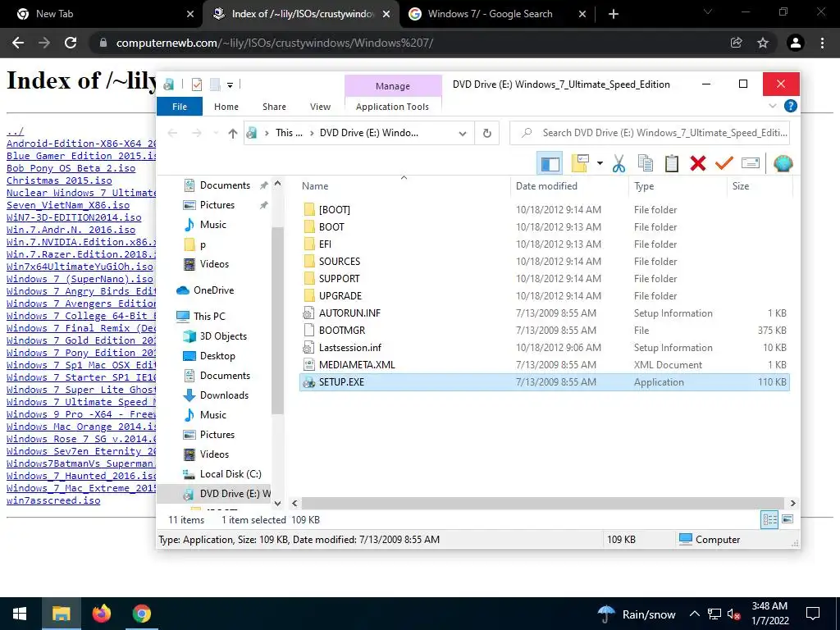Image resolution: width=840 pixels, height=630 pixels.
Task: Click the Copy icon in the toolbar
Action: point(646,163)
